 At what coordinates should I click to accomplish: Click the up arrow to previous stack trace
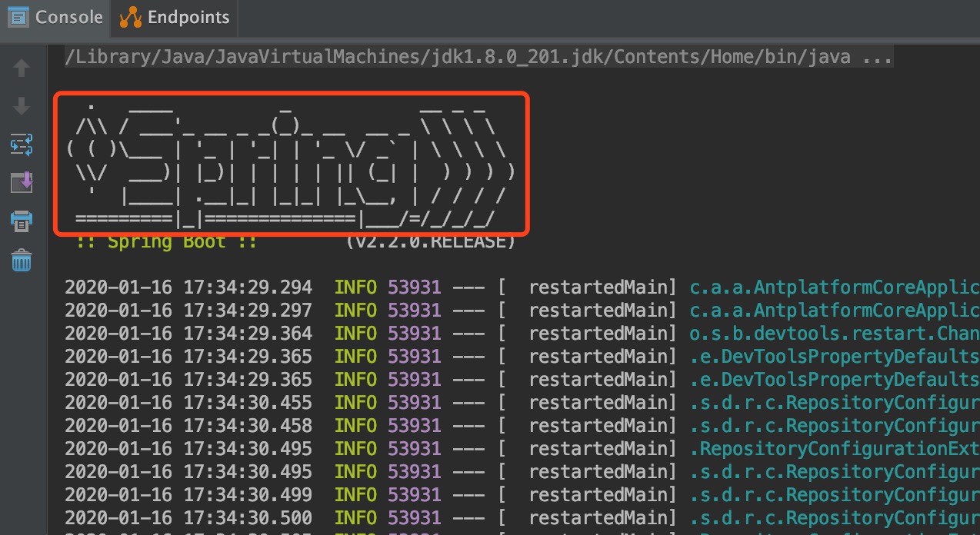pos(22,68)
